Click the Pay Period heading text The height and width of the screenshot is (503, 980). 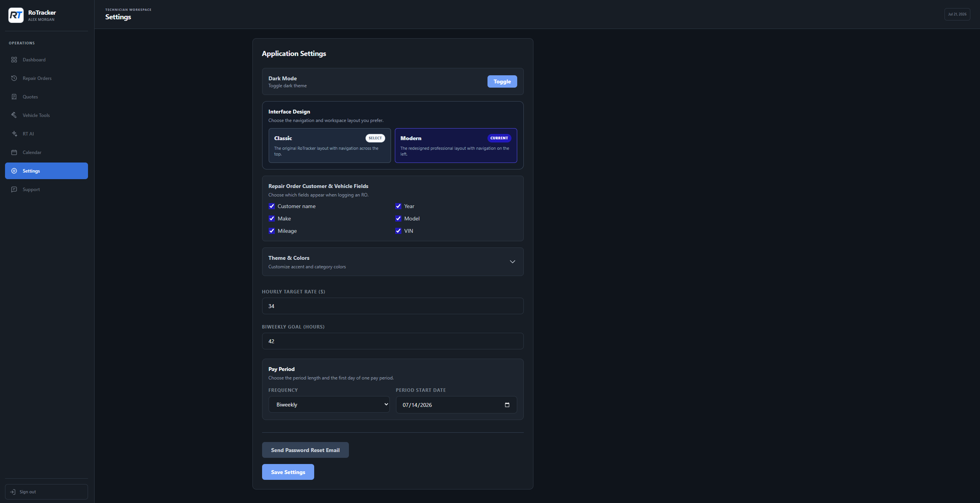pos(281,369)
